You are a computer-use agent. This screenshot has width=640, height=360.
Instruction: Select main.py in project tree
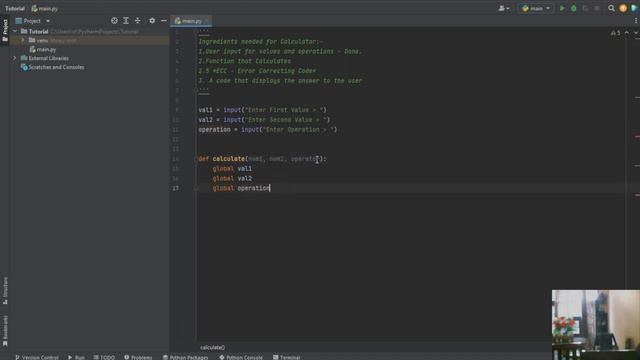click(46, 49)
